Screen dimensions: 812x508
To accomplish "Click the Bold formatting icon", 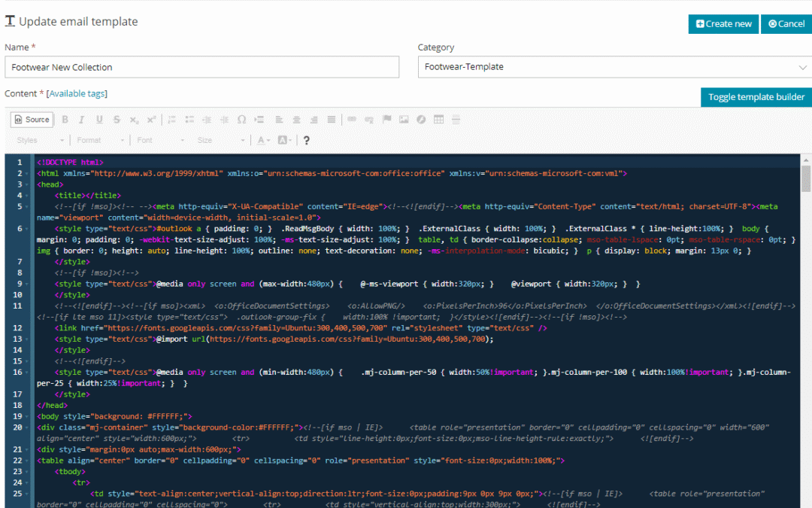I will pos(65,120).
